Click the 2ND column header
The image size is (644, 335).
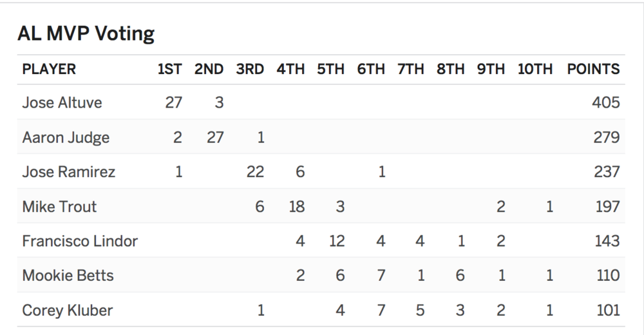[x=209, y=69]
